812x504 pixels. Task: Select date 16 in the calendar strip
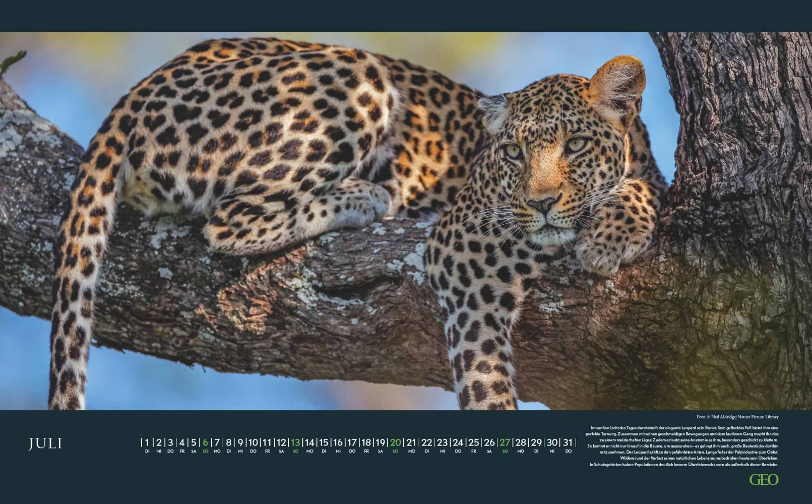(338, 443)
